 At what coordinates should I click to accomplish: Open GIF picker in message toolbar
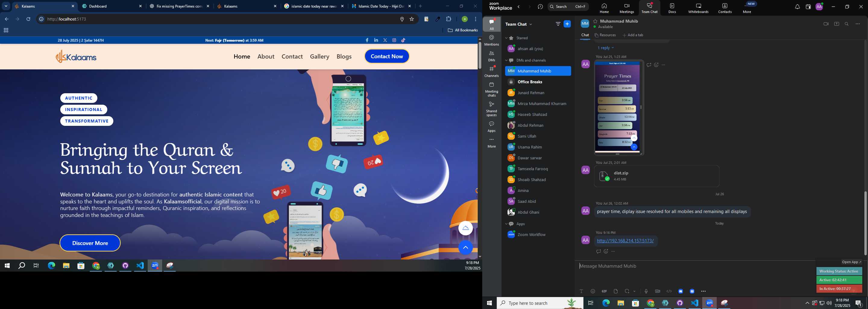tap(604, 291)
